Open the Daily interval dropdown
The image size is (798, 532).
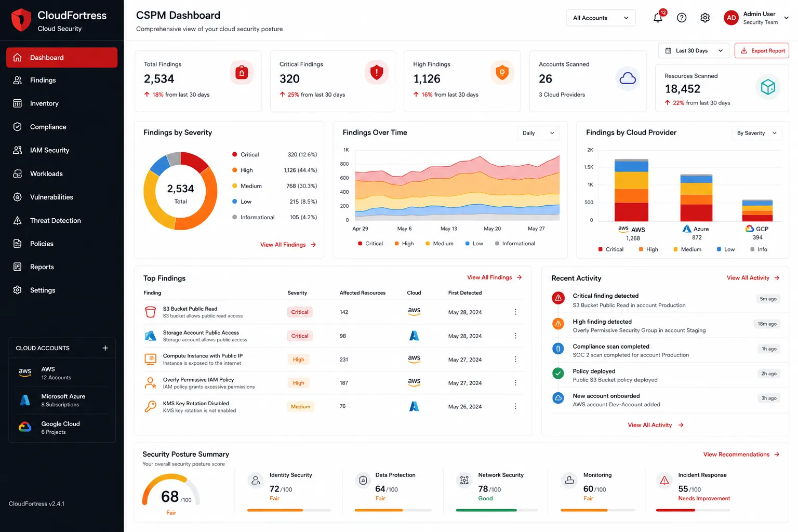point(539,133)
